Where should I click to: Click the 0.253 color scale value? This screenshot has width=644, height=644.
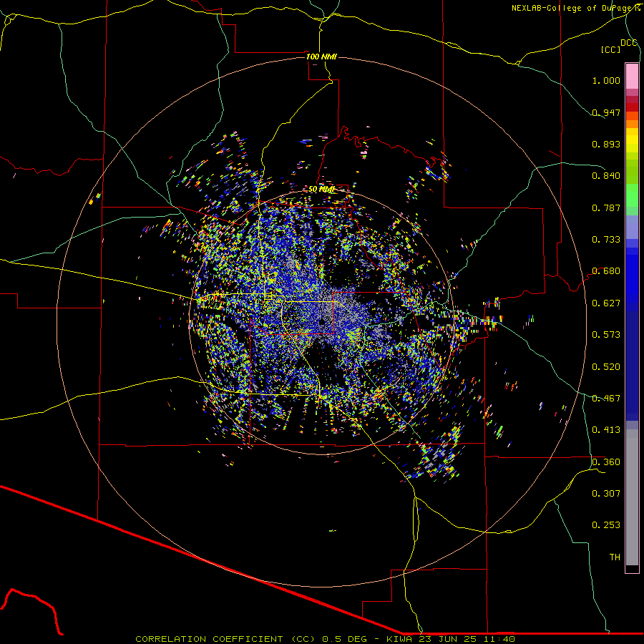(x=606, y=525)
